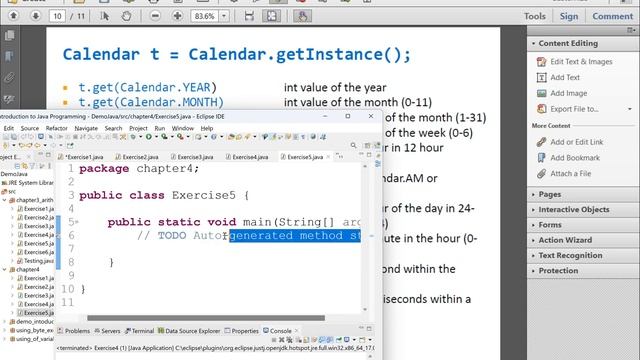
Task: Select the Add Image tool
Action: pyautogui.click(x=569, y=93)
